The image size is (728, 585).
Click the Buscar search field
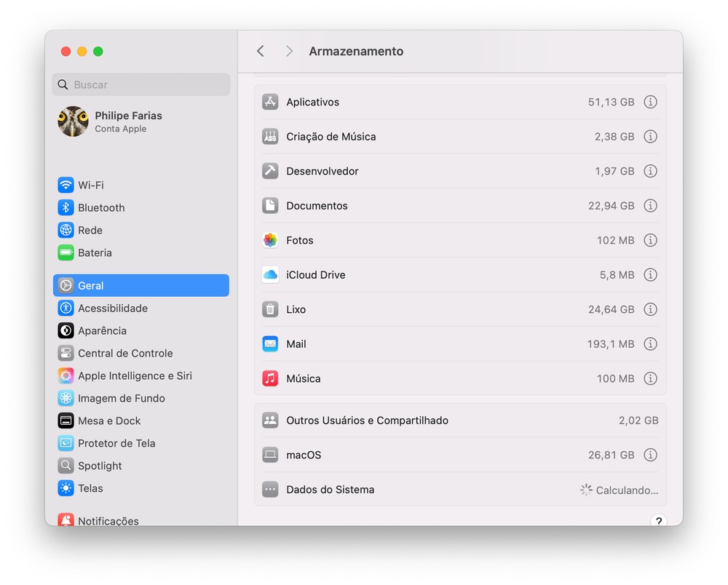141,84
